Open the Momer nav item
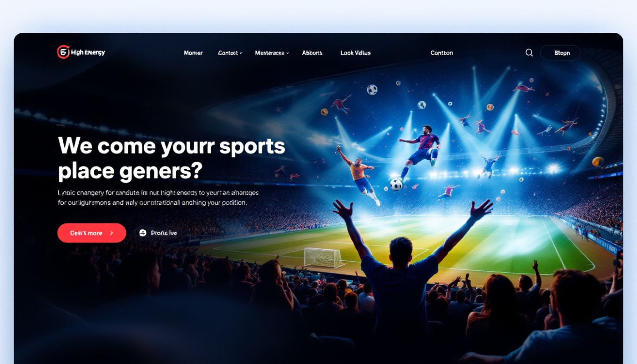Viewport: 637px width, 364px height. pos(193,53)
